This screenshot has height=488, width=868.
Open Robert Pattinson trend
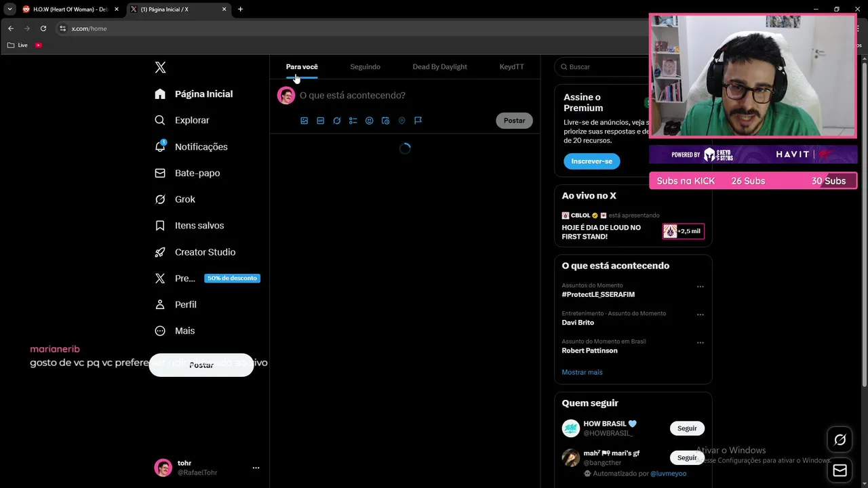point(589,350)
